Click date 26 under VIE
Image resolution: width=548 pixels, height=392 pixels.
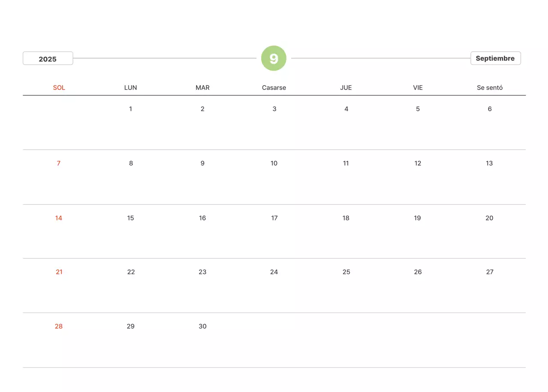tap(418, 272)
